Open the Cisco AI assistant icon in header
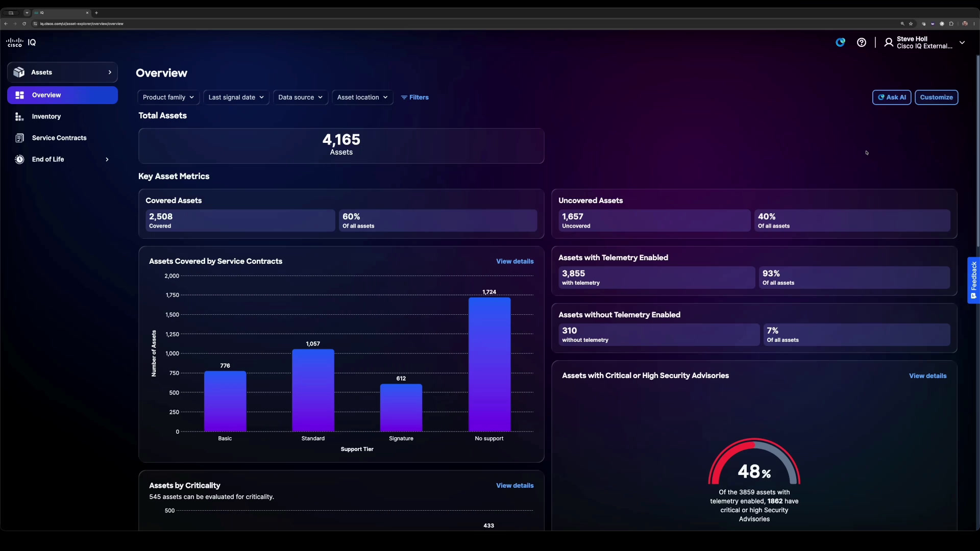The image size is (980, 551). point(840,42)
